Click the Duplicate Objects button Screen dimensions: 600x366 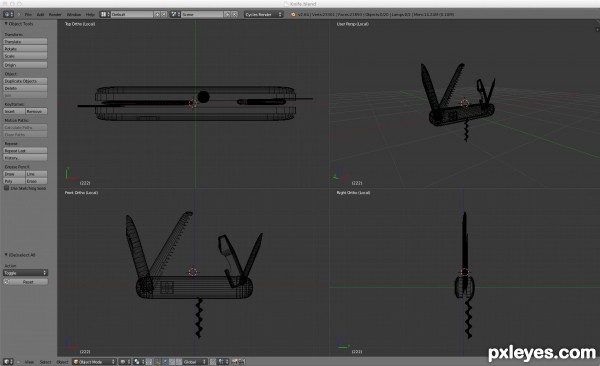click(x=25, y=81)
